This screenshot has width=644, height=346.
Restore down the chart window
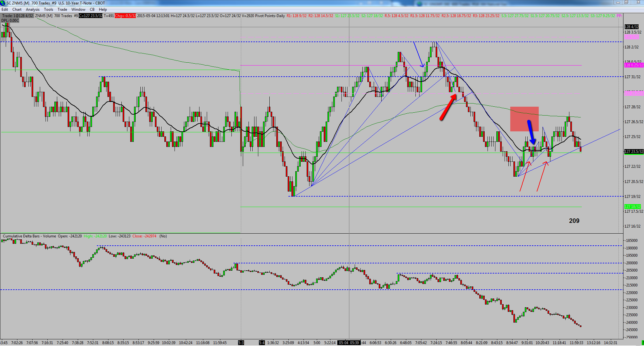tap(626, 3)
